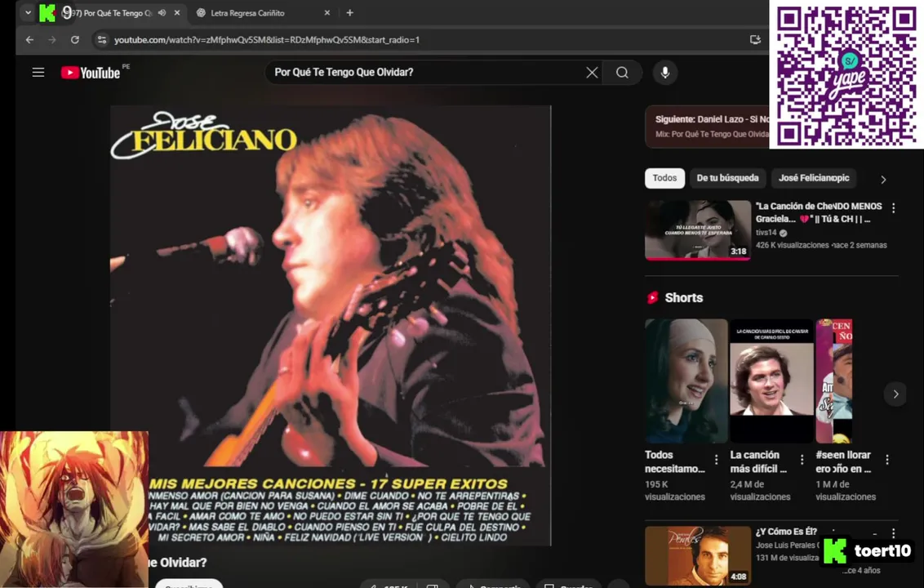Open options menu for La canción más difícil short

(802, 460)
